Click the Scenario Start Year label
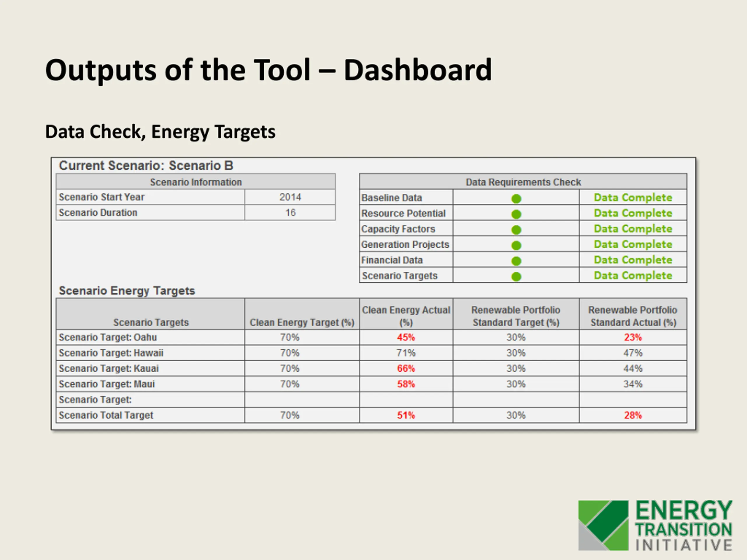 click(x=102, y=197)
